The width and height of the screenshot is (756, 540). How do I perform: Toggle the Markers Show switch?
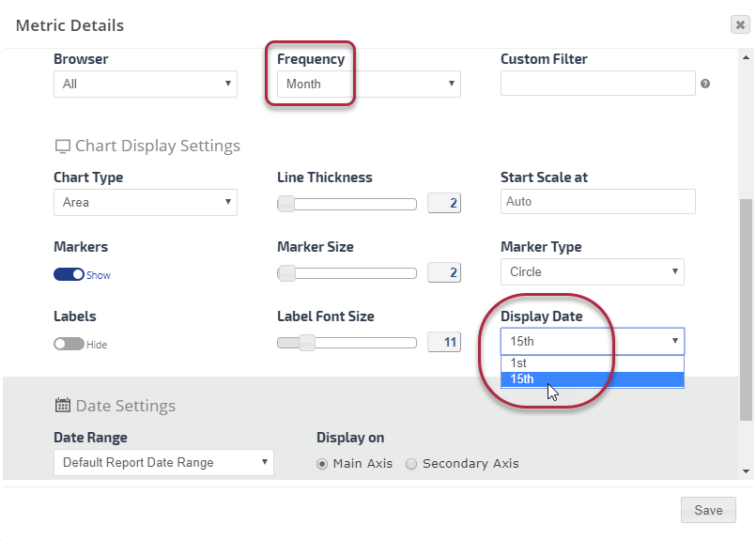(x=69, y=275)
